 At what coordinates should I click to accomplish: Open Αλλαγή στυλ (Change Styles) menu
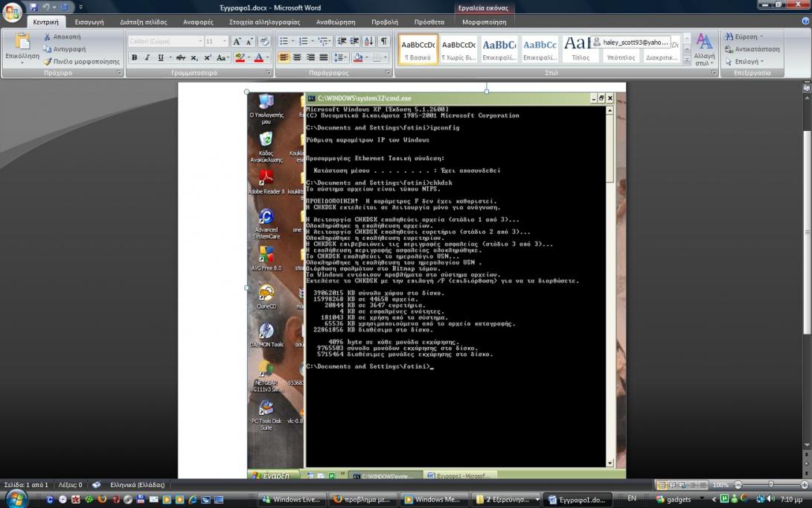click(704, 50)
